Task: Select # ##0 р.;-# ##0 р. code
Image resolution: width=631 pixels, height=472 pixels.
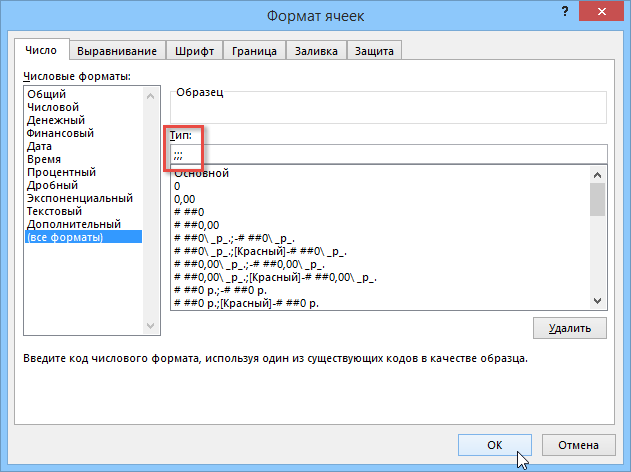Action: 380,290
